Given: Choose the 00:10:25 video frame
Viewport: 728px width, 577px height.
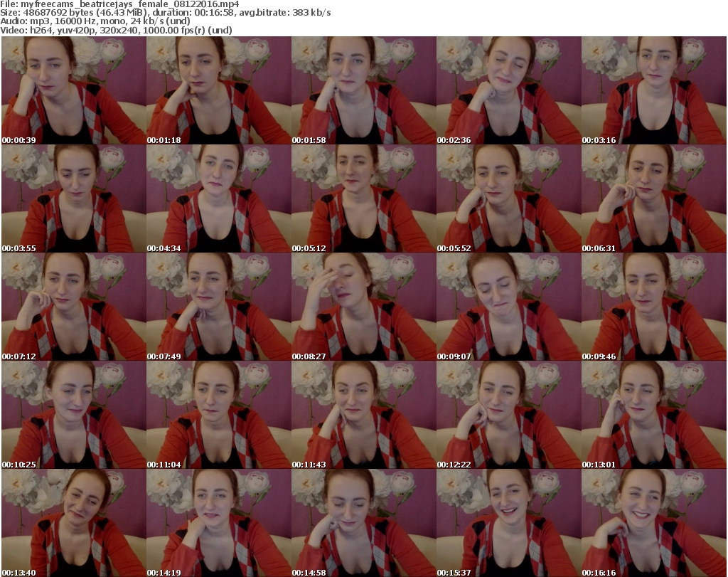Looking at the screenshot, I should click(x=74, y=415).
